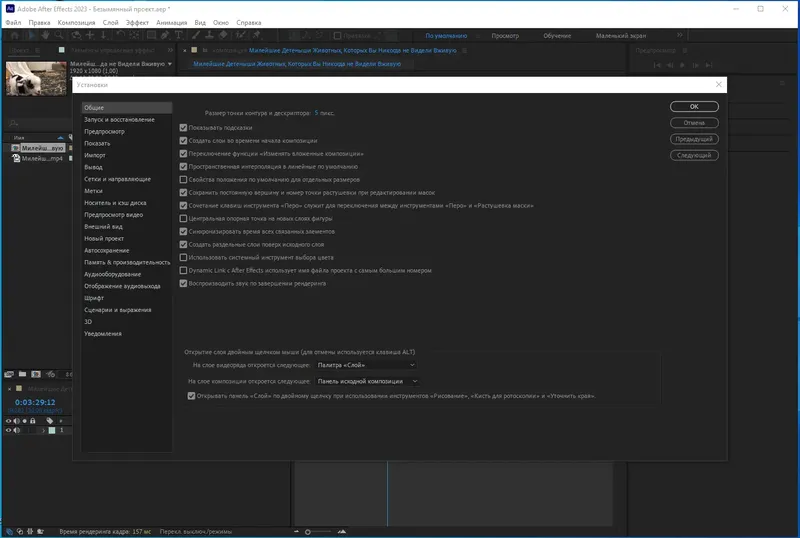Select the Hand tool
The height and width of the screenshot is (538, 800).
coord(45,35)
